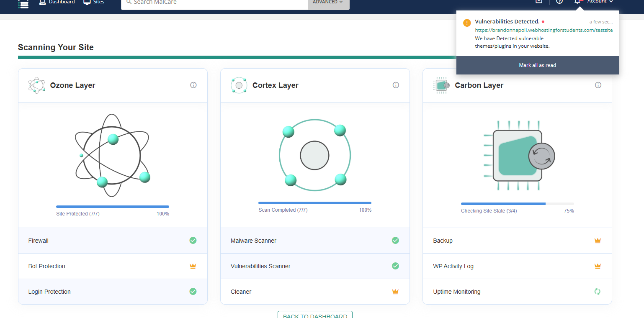
Task: Click the Bot Protection crown icon
Action: tap(193, 266)
